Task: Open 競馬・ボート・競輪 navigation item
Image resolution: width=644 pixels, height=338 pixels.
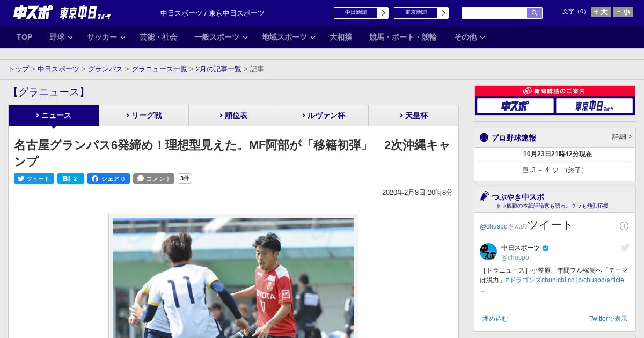Action: (x=403, y=37)
